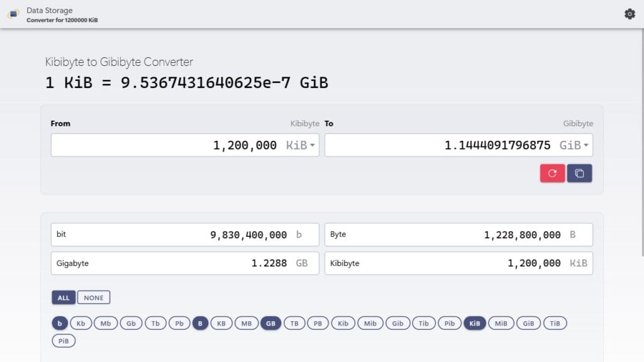This screenshot has height=362, width=644.
Task: Toggle the Mib unit chip
Action: [x=370, y=324]
